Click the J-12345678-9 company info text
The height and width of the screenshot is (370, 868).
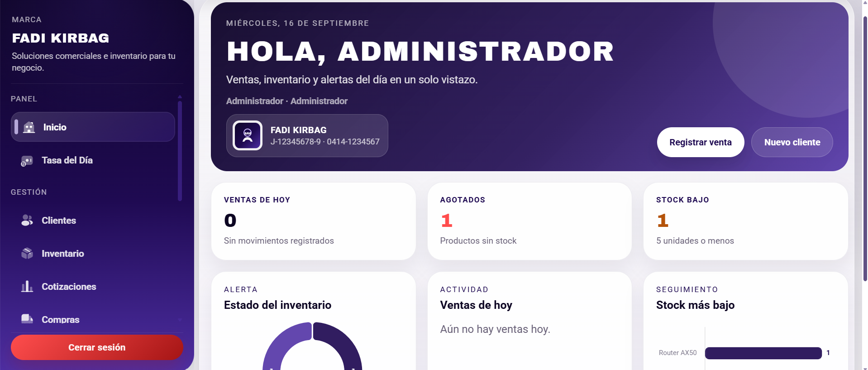(325, 142)
